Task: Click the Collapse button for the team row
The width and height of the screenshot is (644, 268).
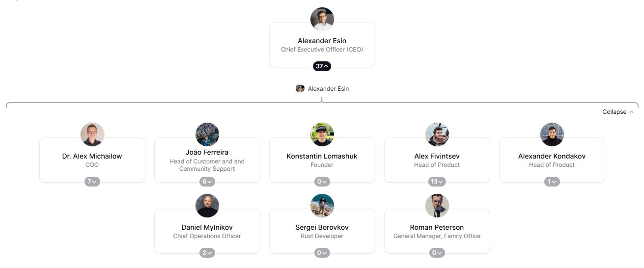Action: click(x=617, y=112)
